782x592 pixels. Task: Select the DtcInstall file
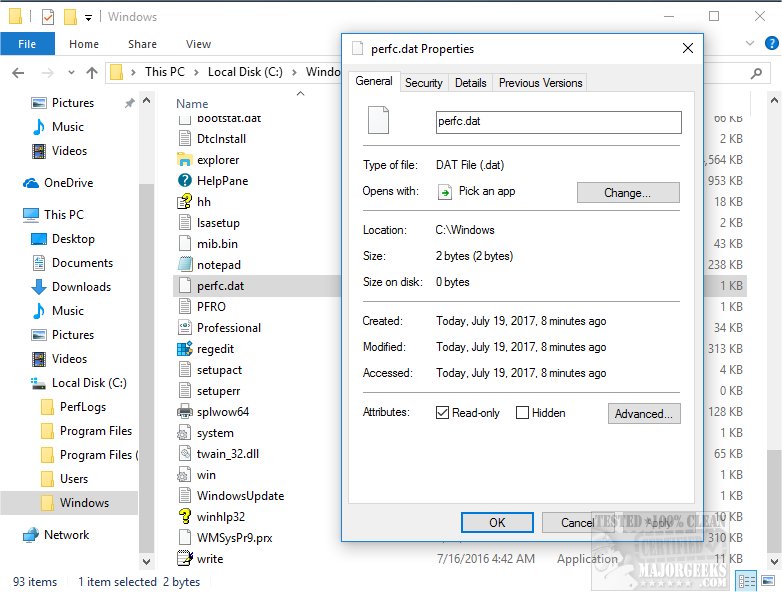pyautogui.click(x=221, y=139)
